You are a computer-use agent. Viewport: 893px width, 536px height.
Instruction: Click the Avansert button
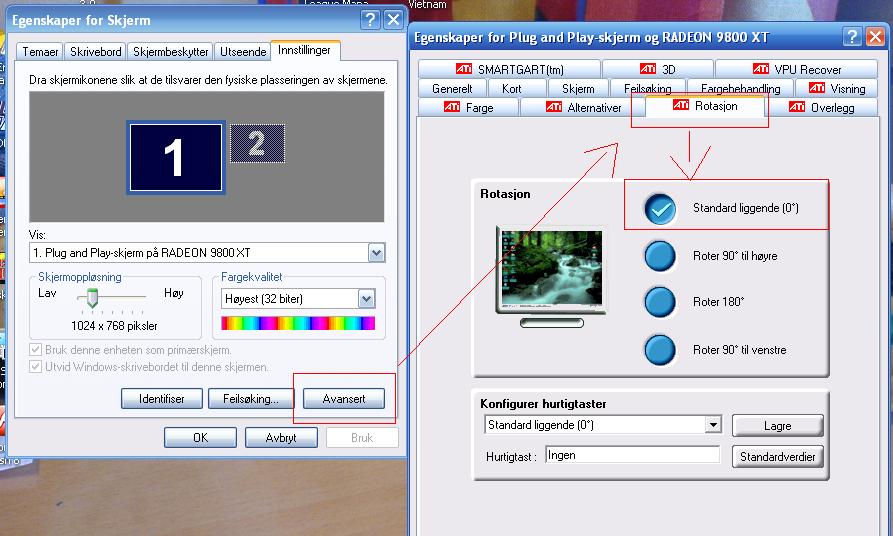[343, 399]
